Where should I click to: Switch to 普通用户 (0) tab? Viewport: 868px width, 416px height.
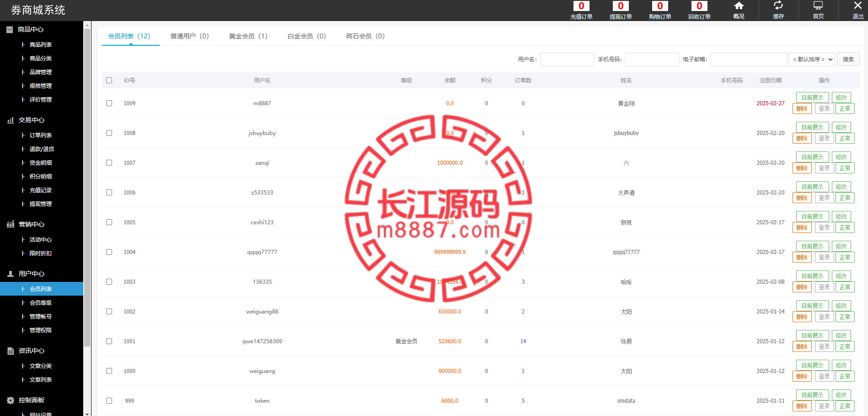click(x=189, y=36)
